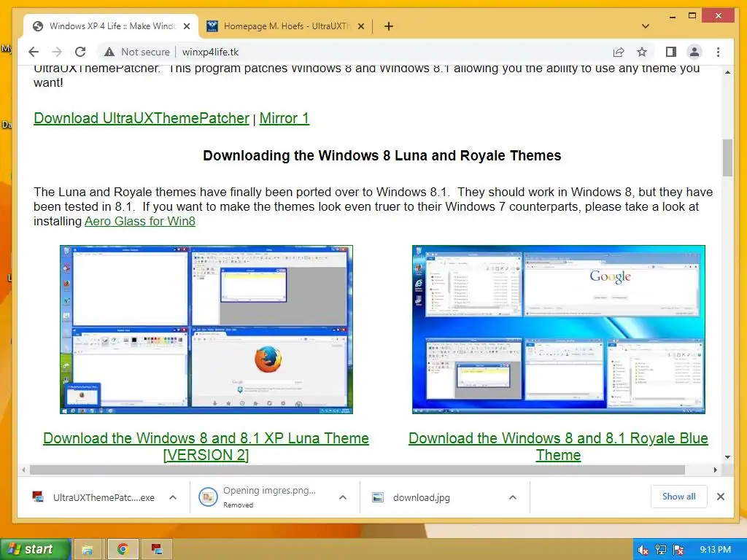Open Chrome's three-dot menu
Image resolution: width=747 pixels, height=560 pixels.
pyautogui.click(x=718, y=52)
